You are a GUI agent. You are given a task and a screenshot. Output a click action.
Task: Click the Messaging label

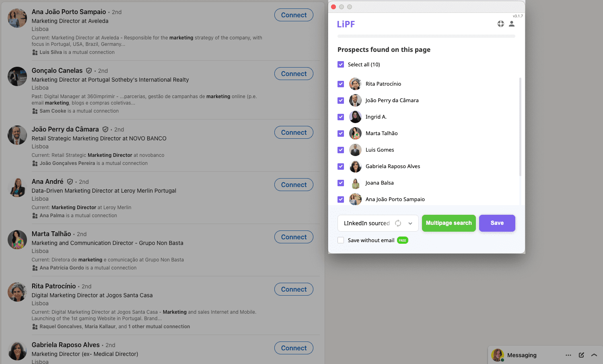coord(522,355)
